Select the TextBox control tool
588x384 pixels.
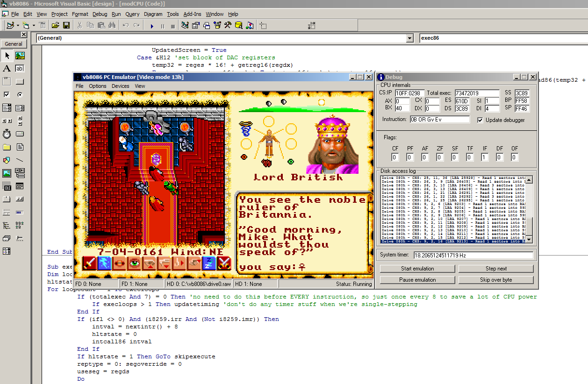point(20,69)
